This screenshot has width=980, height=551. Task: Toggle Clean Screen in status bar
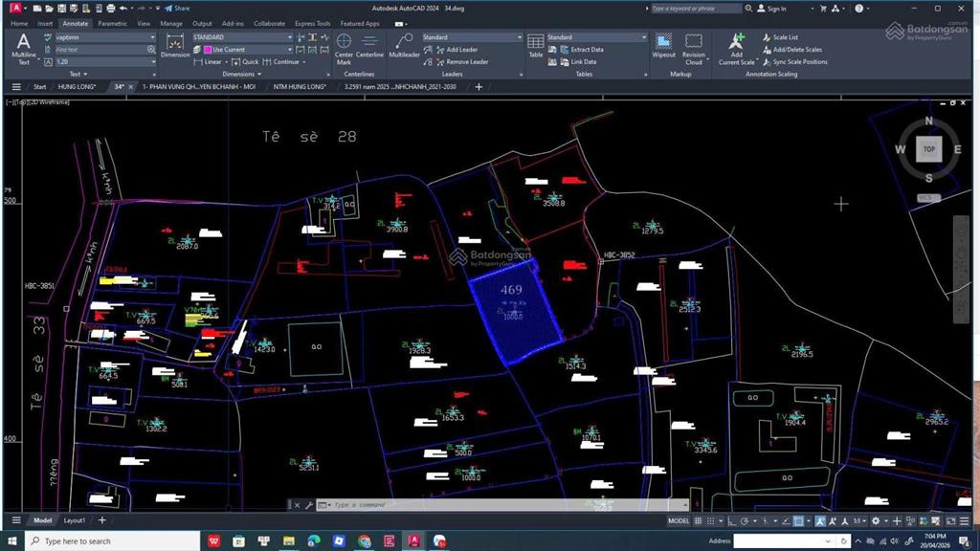[x=950, y=521]
